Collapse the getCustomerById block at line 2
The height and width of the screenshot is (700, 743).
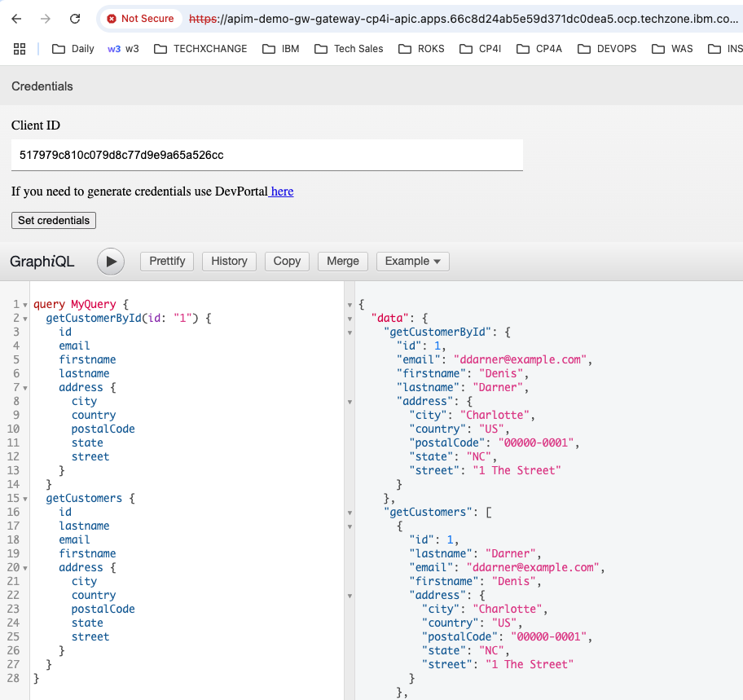(x=24, y=319)
